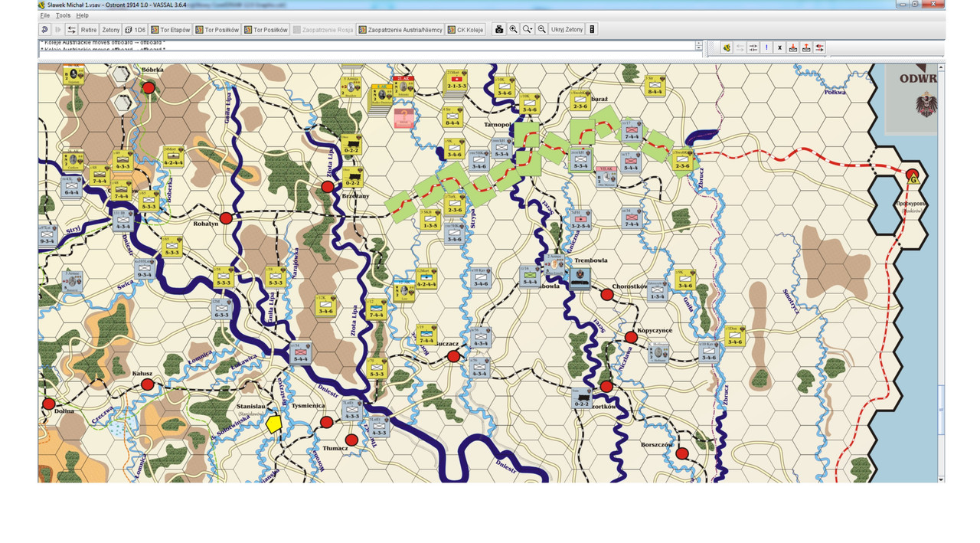The image size is (980, 543).
Task: Click the Kałusz red city dot
Action: (147, 384)
